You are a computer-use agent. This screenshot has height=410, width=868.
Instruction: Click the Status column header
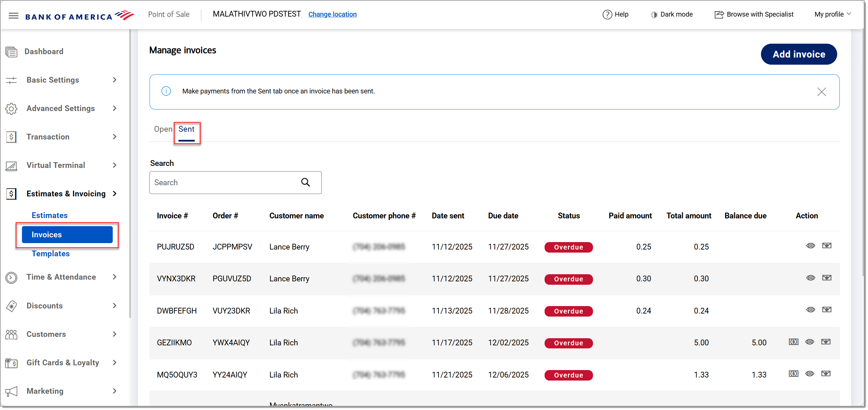pyautogui.click(x=569, y=216)
